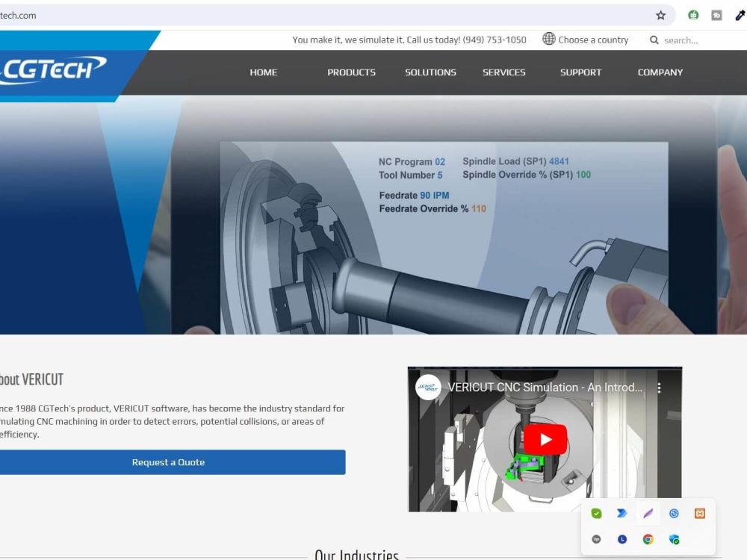Image resolution: width=747 pixels, height=560 pixels.
Task: Click the 'Feedrate Override % 110' text
Action: click(x=433, y=208)
